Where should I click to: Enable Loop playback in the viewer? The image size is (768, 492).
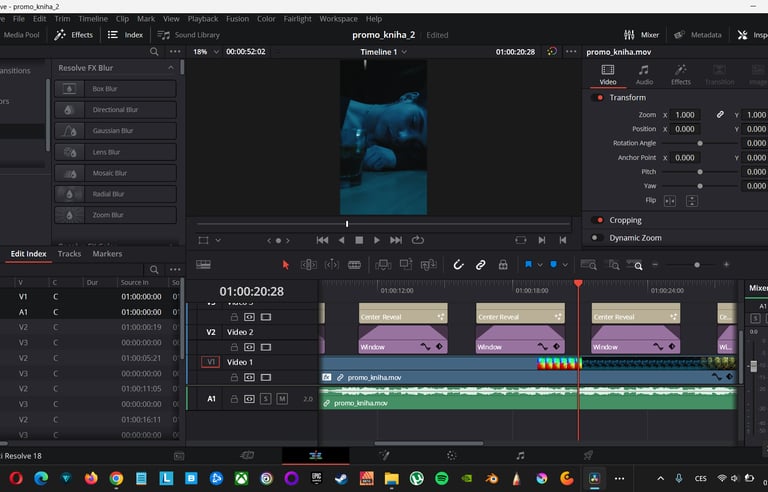[418, 240]
